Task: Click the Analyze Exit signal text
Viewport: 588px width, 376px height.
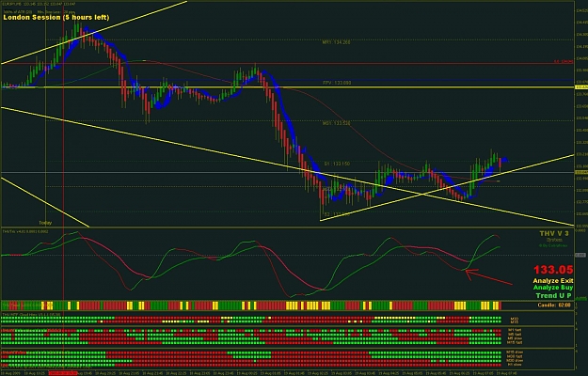Action: pos(553,281)
